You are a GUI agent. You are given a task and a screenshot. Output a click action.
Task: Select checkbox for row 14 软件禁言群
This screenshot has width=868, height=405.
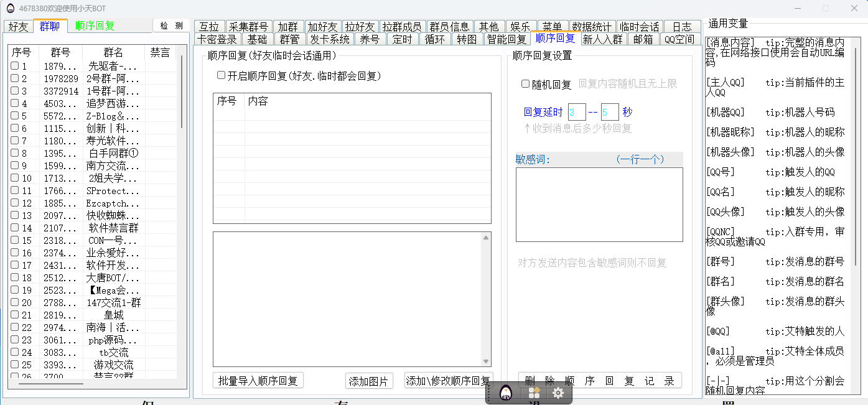click(x=15, y=228)
